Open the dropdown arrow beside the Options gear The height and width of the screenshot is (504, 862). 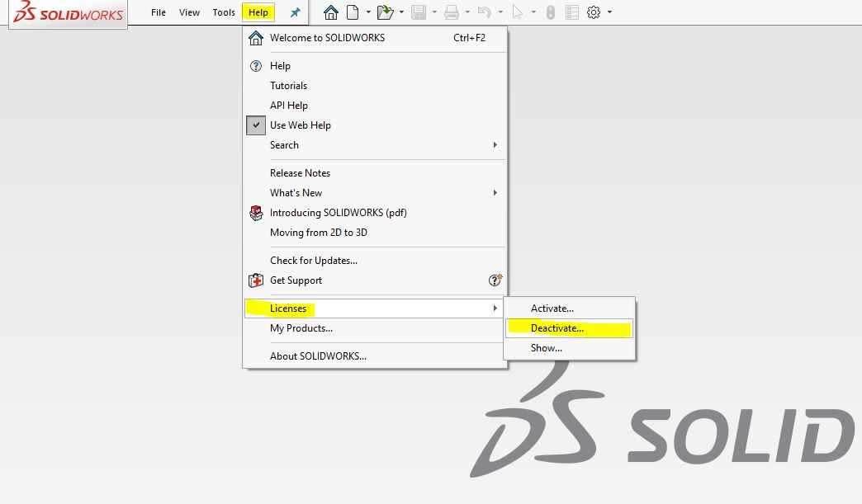(609, 12)
